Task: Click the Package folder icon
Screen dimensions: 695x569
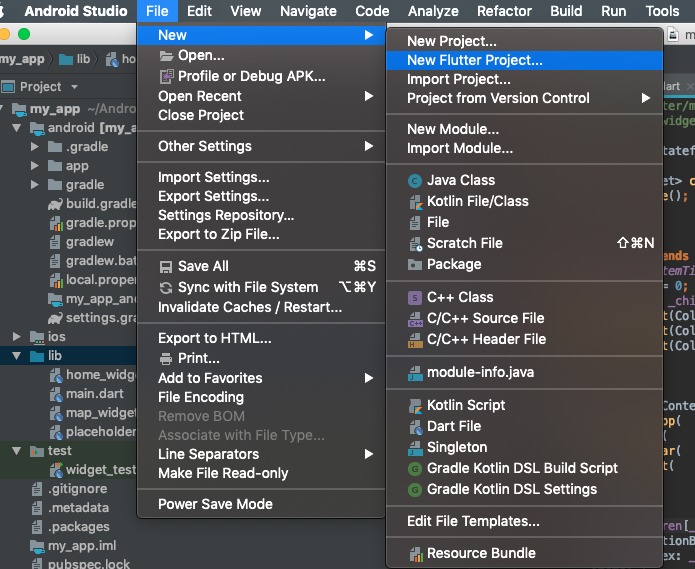Action: point(414,265)
